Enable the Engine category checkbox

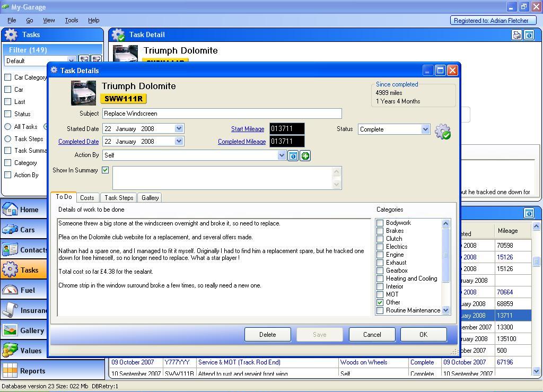point(380,255)
